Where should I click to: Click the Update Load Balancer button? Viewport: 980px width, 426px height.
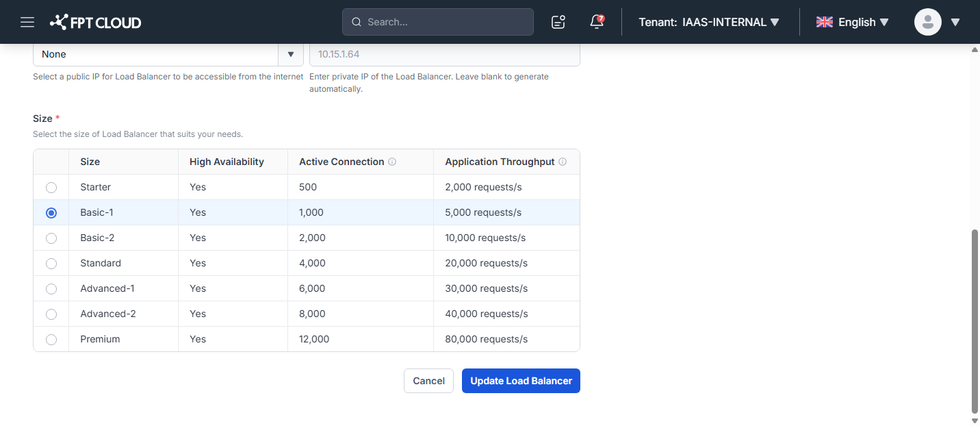[x=521, y=381]
